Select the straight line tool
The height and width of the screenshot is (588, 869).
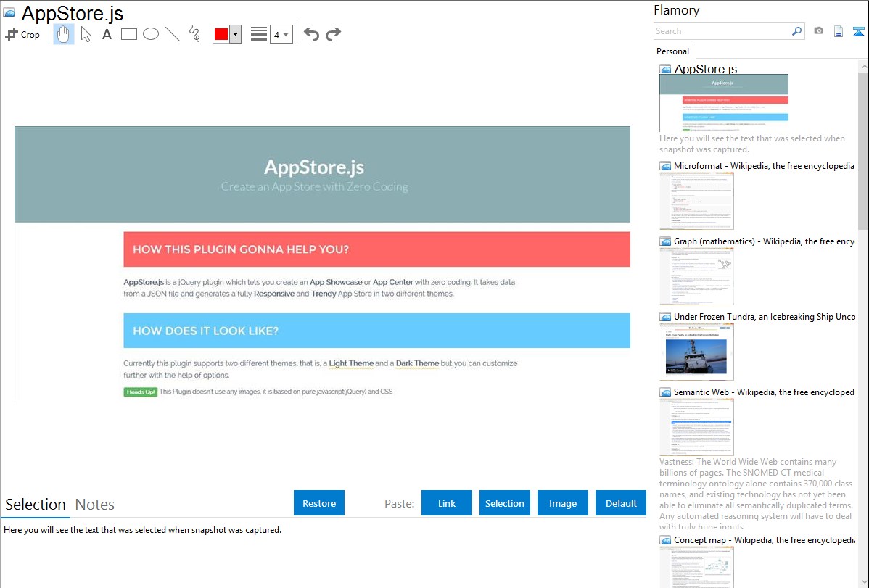[173, 34]
